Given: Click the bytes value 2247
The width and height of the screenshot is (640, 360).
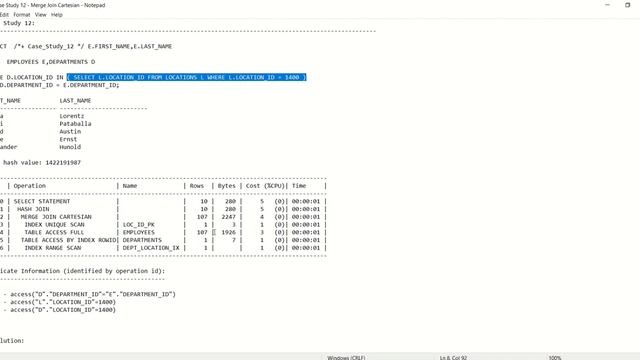Looking at the screenshot, I should tap(229, 217).
